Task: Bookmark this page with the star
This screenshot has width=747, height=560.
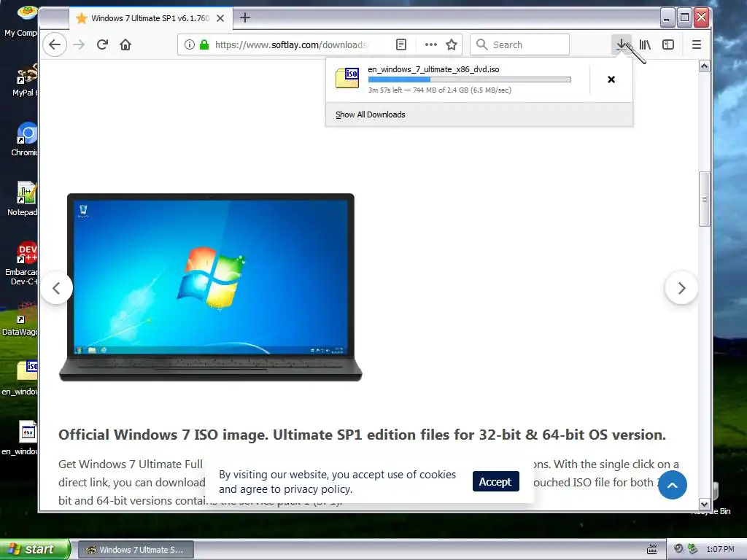Action: [452, 44]
